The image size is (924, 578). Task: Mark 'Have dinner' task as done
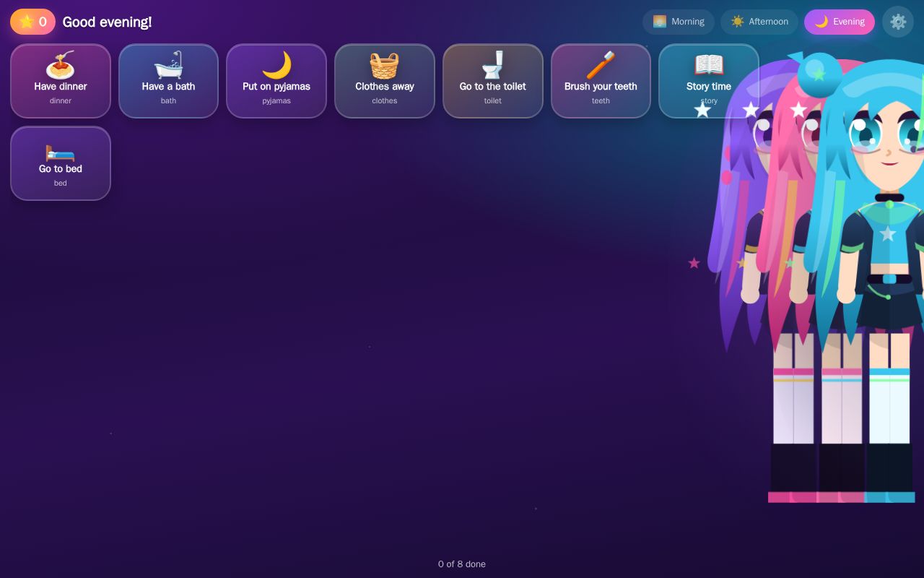tap(61, 81)
